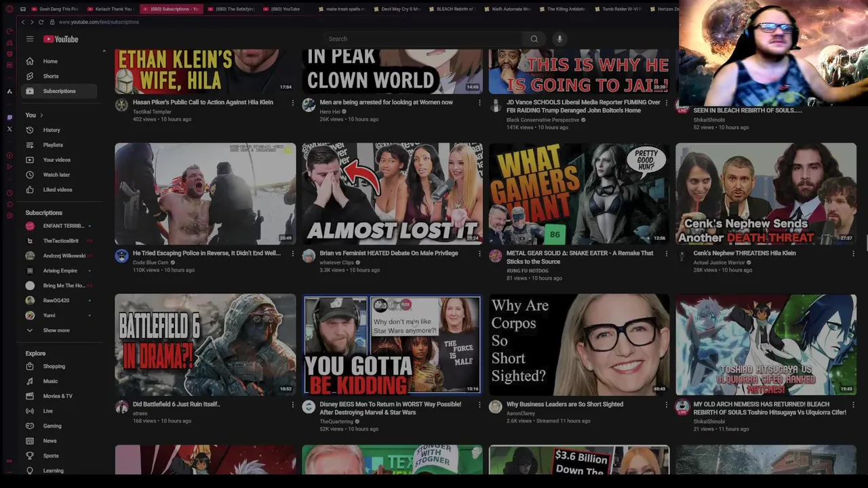Switch to The Killing Antidote tab
This screenshot has height=488, width=868.
click(562, 9)
